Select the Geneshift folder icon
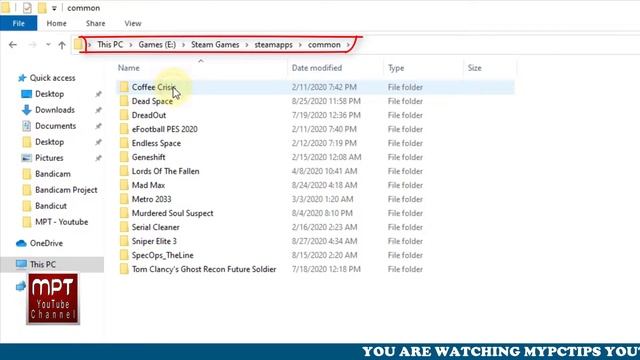The image size is (640, 360). [124, 157]
